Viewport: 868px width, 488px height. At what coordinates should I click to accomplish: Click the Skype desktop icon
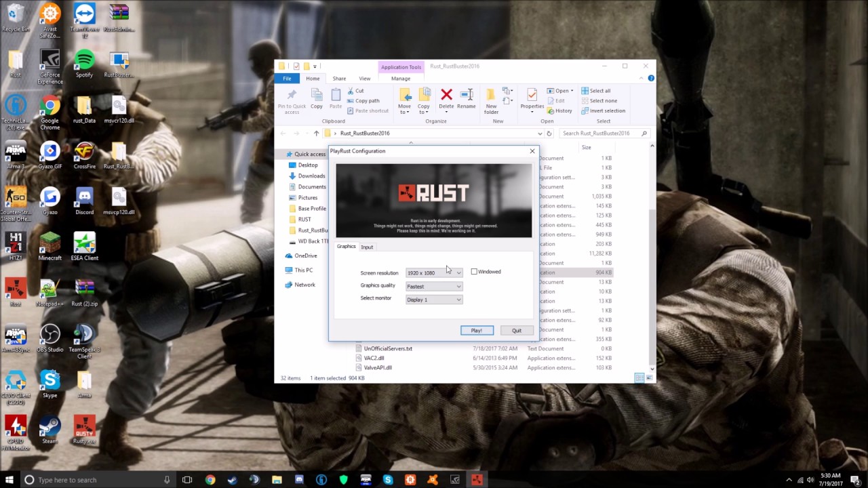[x=50, y=384]
